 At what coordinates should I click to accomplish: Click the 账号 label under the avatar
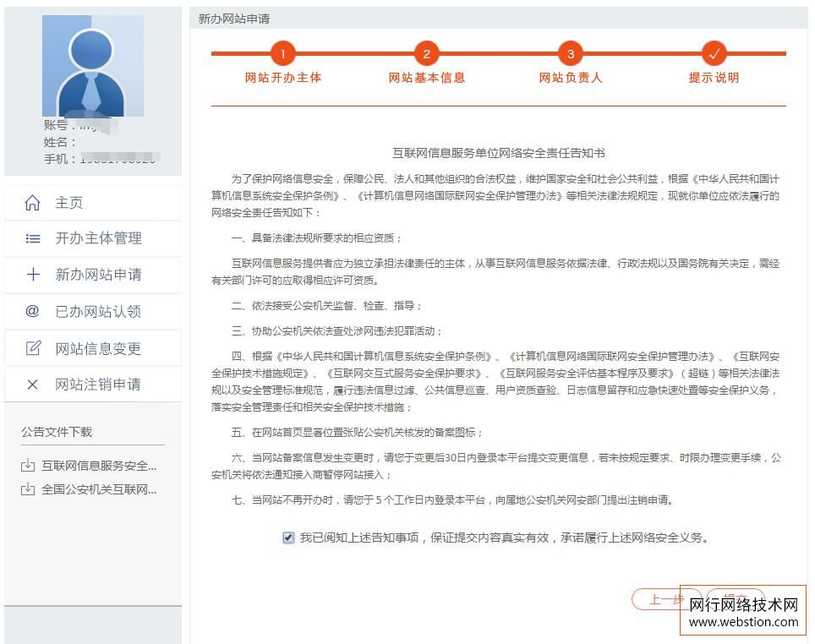tap(56, 125)
